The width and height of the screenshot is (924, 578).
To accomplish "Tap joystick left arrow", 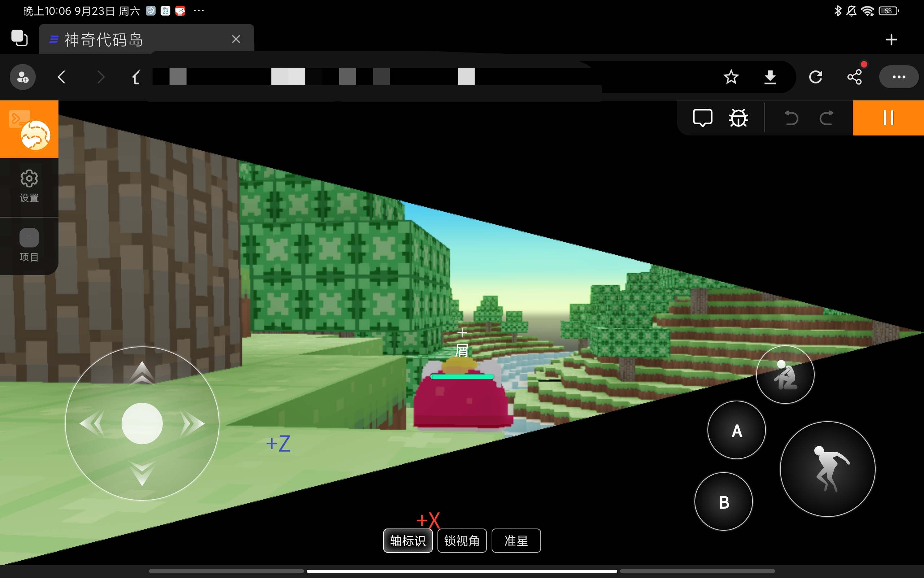I will coord(92,423).
